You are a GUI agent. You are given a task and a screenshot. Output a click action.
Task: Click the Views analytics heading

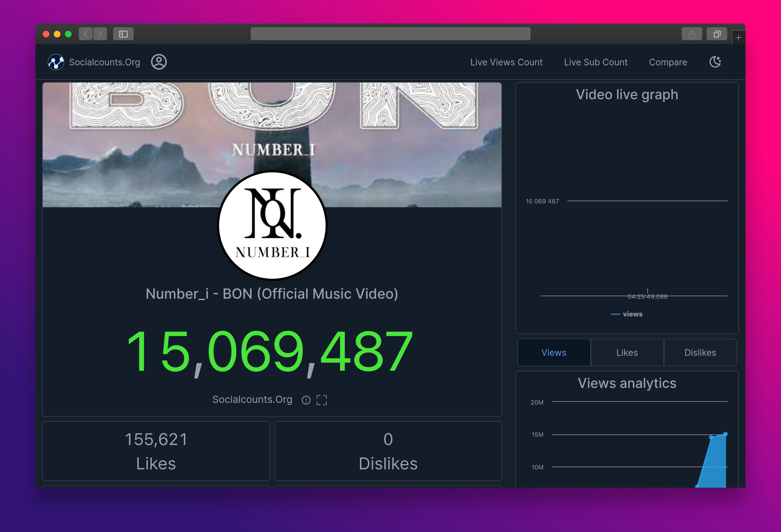pos(627,383)
